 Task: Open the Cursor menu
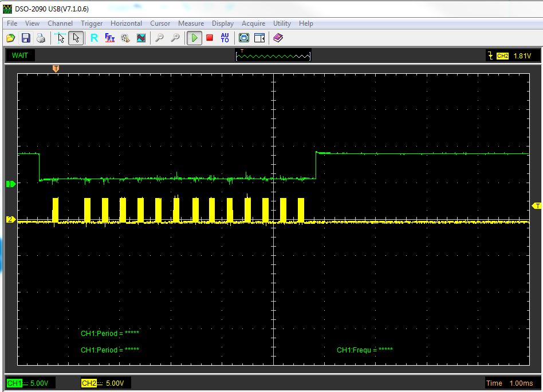(x=160, y=23)
